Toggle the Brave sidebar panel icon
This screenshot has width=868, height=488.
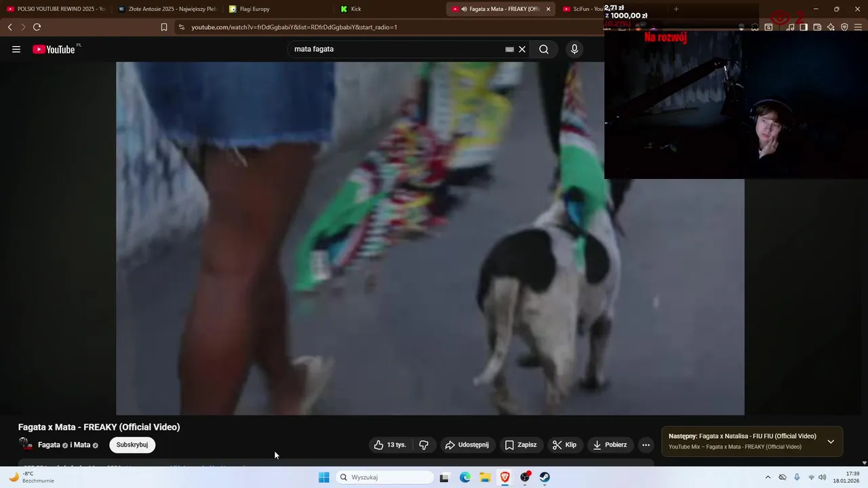[x=804, y=27]
